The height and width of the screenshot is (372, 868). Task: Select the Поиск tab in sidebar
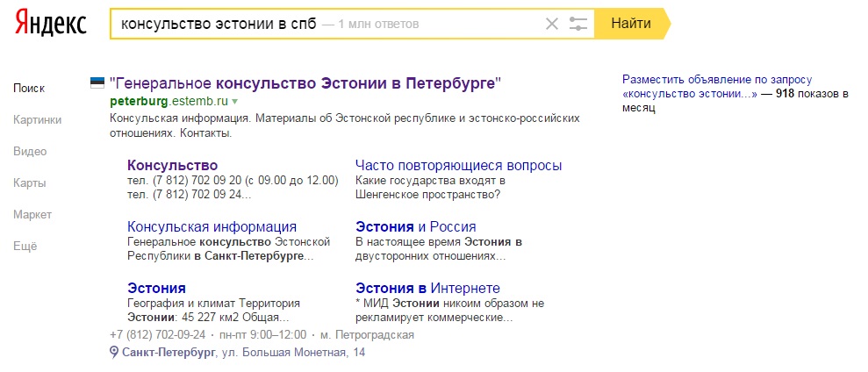coord(29,89)
